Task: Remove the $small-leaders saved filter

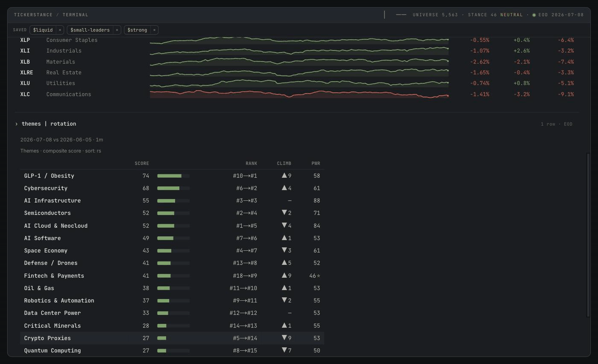Action: 117,30
